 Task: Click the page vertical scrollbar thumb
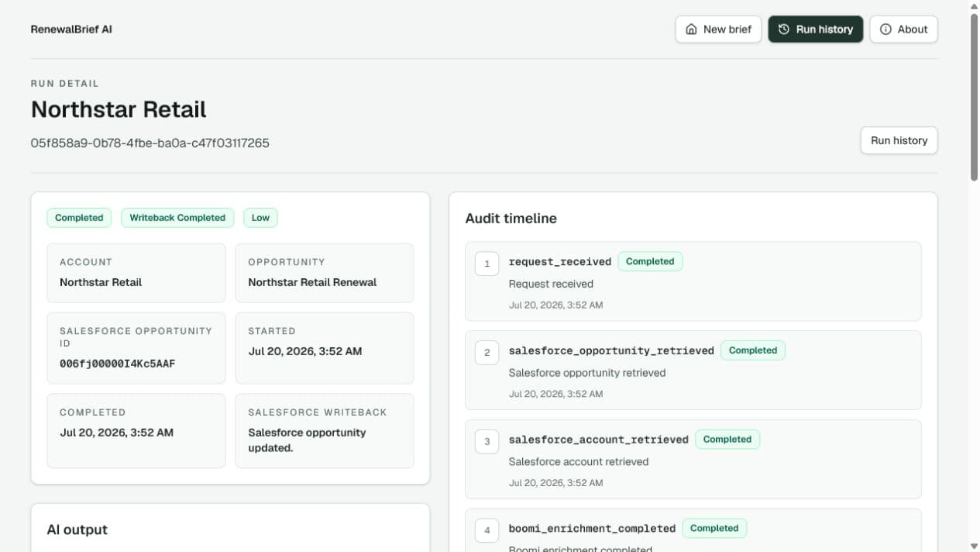pyautogui.click(x=974, y=97)
